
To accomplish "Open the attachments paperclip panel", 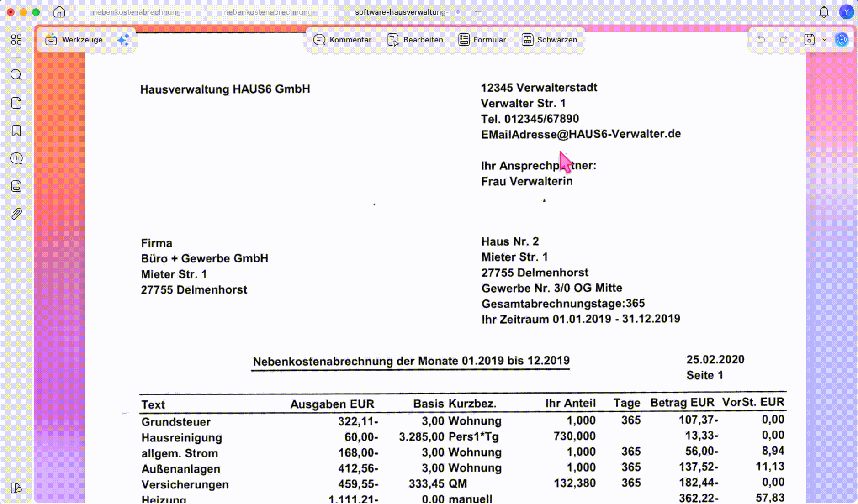I will click(x=16, y=214).
